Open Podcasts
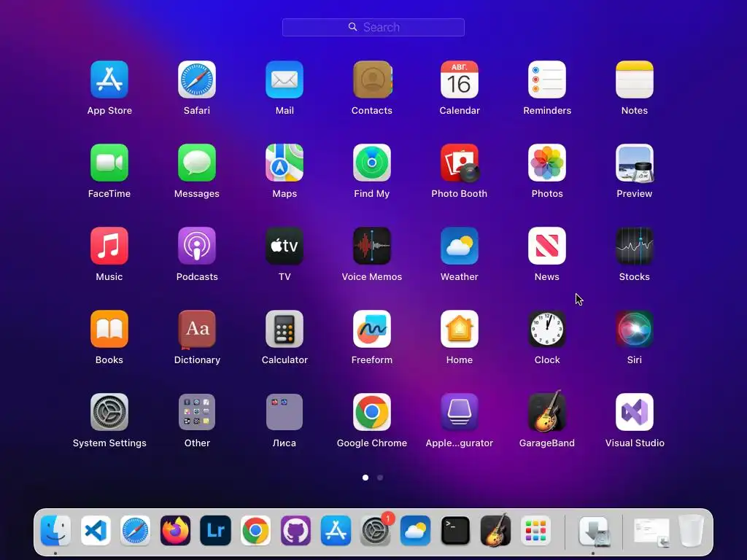 pyautogui.click(x=197, y=246)
